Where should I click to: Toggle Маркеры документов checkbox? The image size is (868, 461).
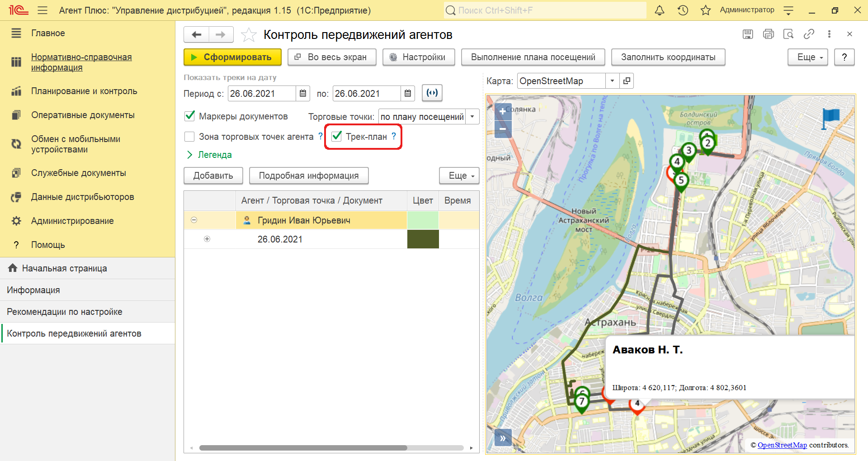point(190,116)
